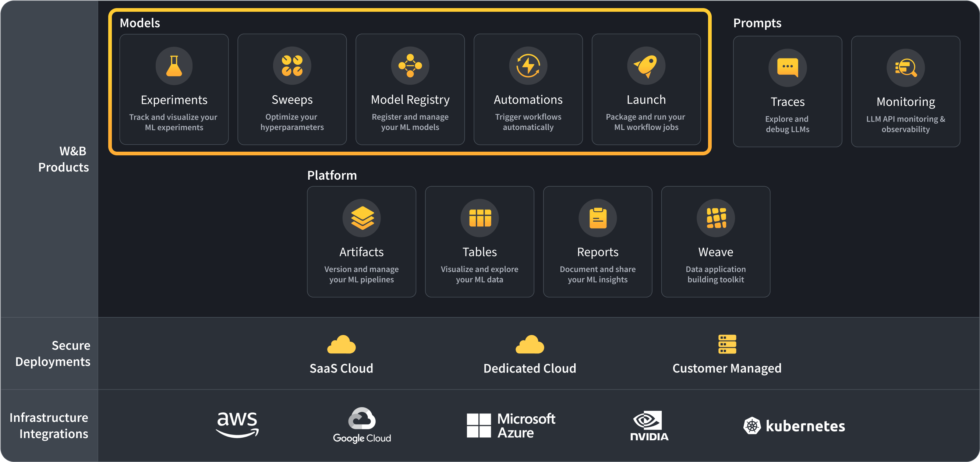Viewport: 980px width, 462px height.
Task: Click the AWS logo
Action: 237,425
